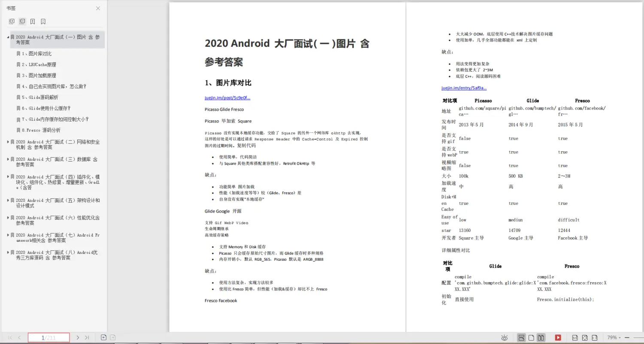Jump to last page icon
The width and height of the screenshot is (644, 344).
[87, 338]
